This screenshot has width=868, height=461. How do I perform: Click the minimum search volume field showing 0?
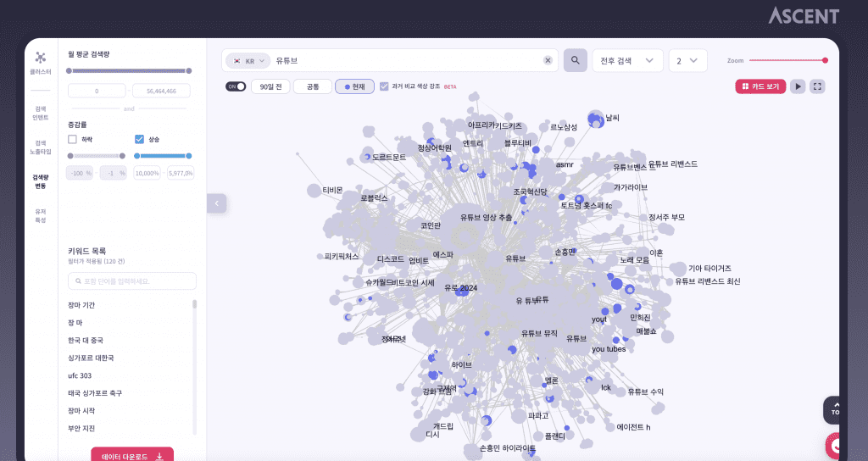(x=97, y=91)
